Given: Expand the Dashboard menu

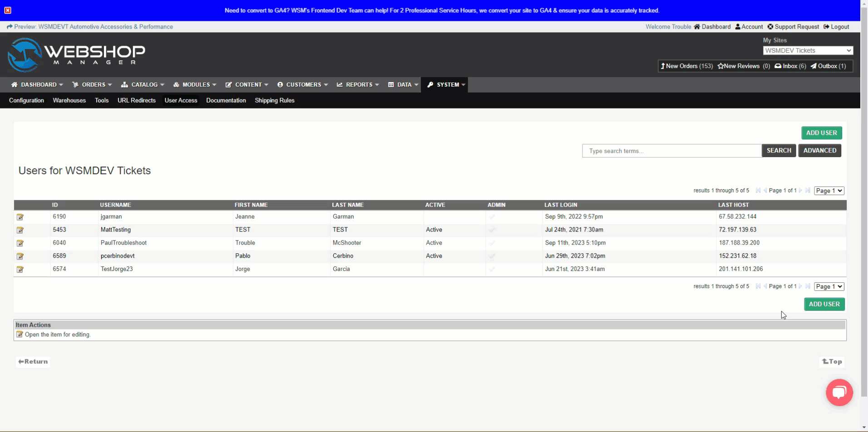Looking at the screenshot, I should coord(37,85).
